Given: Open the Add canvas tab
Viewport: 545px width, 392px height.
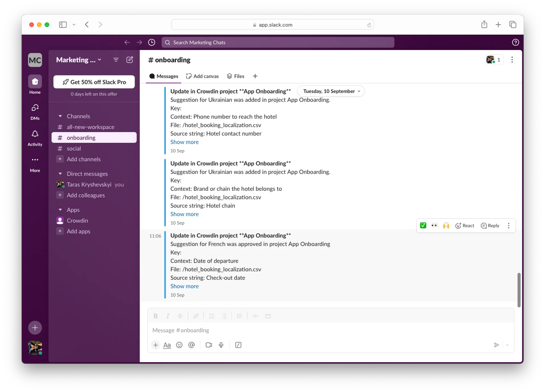Looking at the screenshot, I should [202, 76].
